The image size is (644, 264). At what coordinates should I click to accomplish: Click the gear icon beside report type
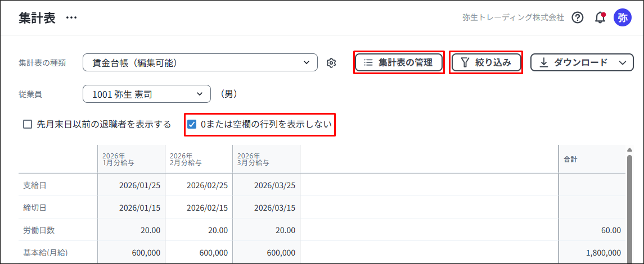(x=331, y=63)
